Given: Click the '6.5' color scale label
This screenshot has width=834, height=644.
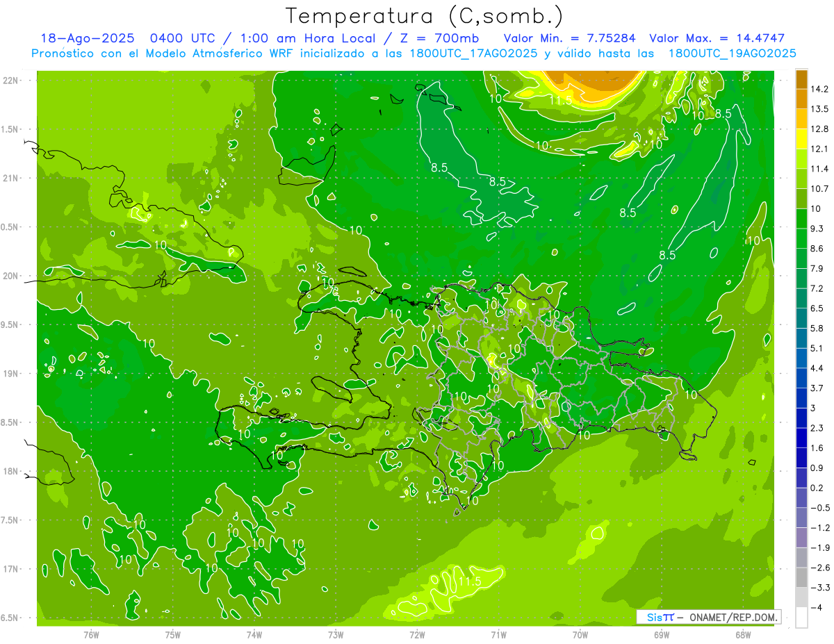Looking at the screenshot, I should tap(817, 308).
